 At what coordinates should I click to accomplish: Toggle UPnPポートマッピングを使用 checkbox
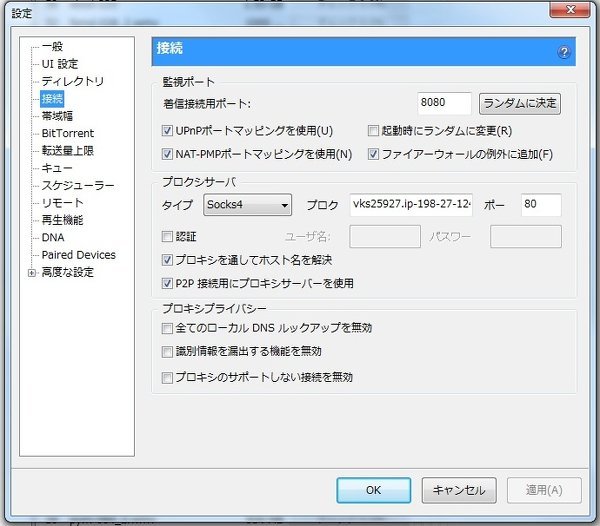point(168,130)
